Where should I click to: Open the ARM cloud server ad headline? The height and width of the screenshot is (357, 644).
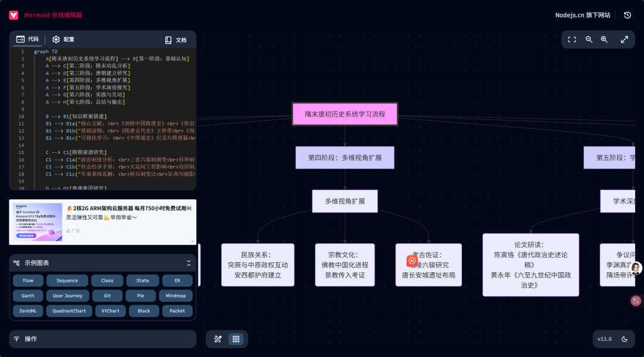point(129,208)
